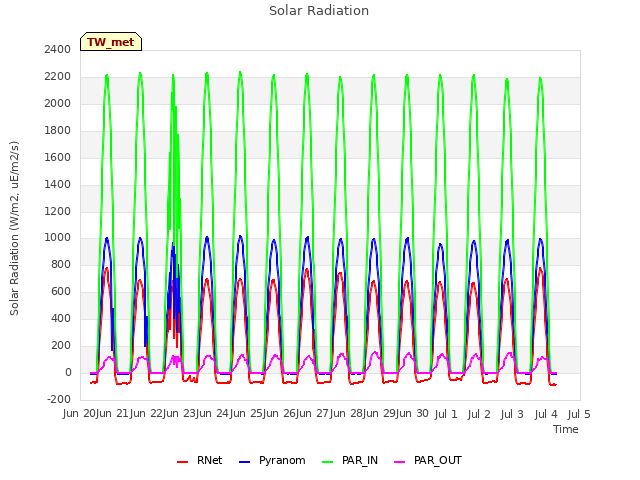This screenshot has width=640, height=480.
Task: Toggle the Pyranom legend entry
Action: point(272,460)
